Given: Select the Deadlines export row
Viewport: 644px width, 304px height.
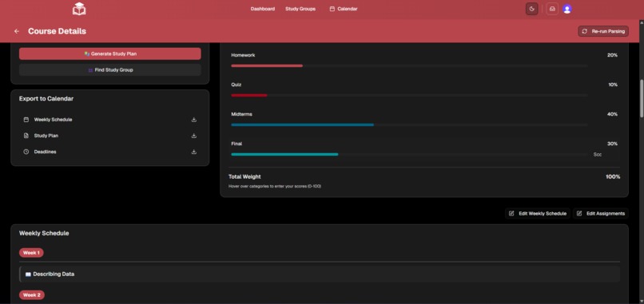Looking at the screenshot, I should coord(110,152).
